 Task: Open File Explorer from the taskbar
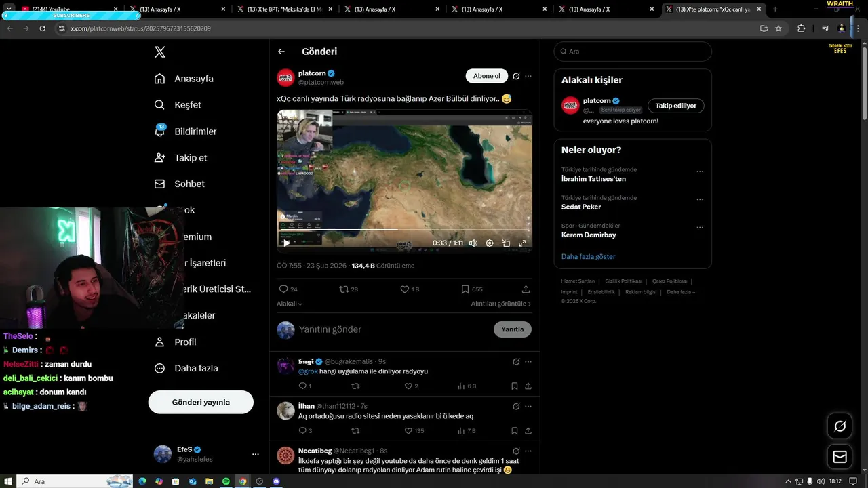point(209,481)
